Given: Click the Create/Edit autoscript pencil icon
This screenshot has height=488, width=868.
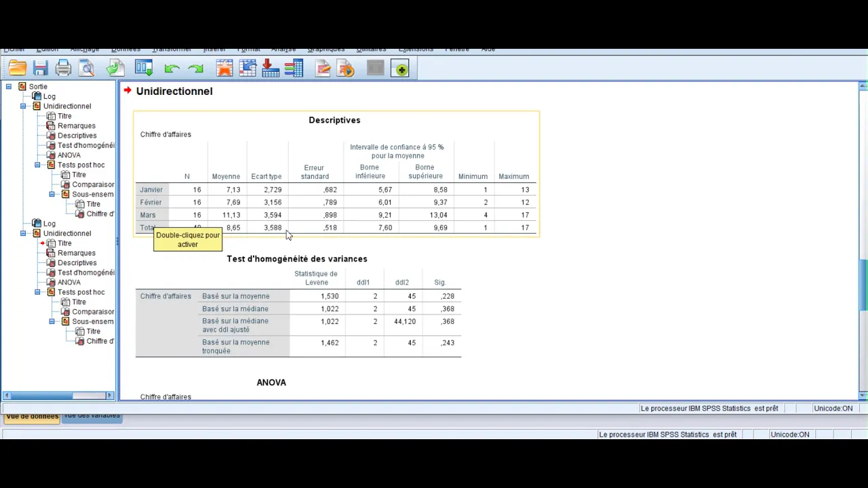Looking at the screenshot, I should (323, 68).
